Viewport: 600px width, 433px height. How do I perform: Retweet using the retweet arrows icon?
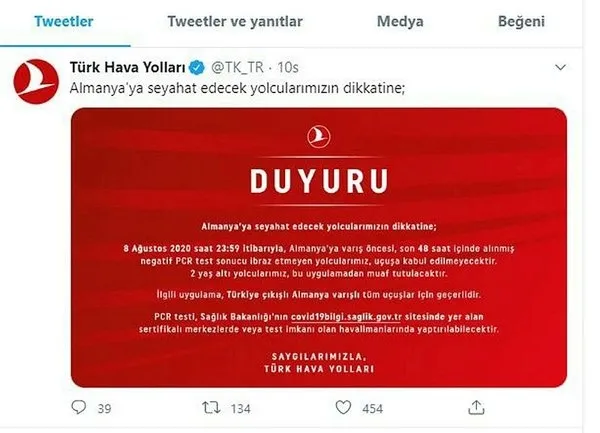click(211, 408)
